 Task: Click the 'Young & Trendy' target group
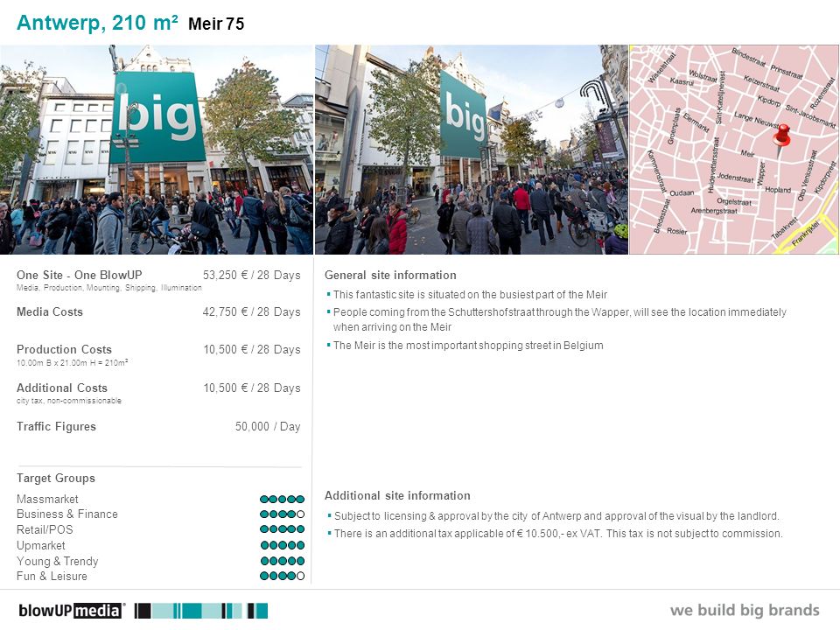[x=58, y=561]
